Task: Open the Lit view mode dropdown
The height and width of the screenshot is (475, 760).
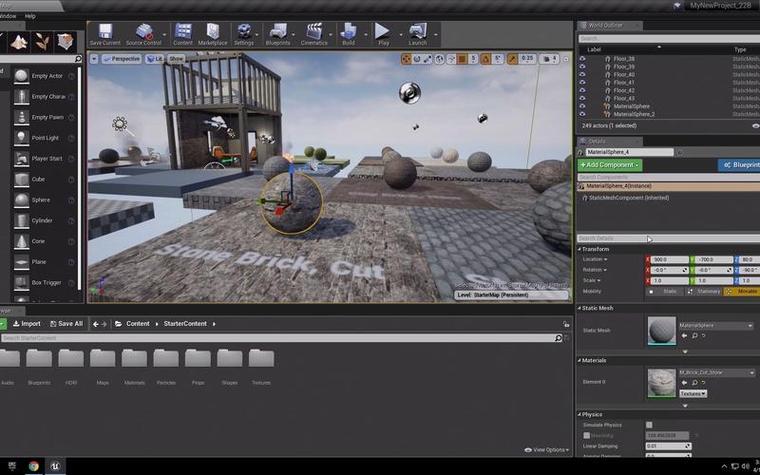Action: [x=155, y=59]
